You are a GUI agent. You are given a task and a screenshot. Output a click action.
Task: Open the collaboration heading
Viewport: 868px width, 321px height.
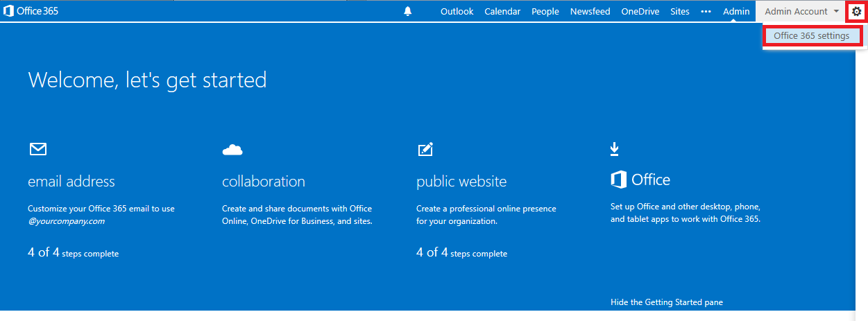(x=264, y=182)
